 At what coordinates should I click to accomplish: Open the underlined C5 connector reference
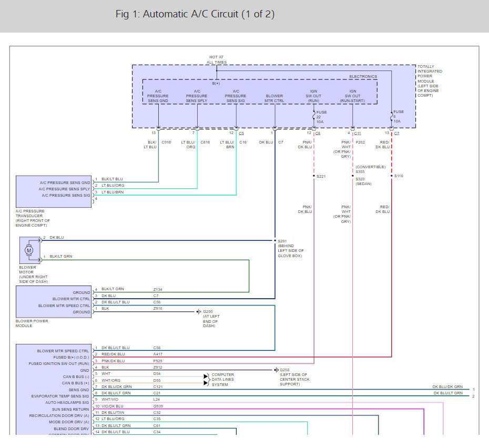(x=241, y=133)
